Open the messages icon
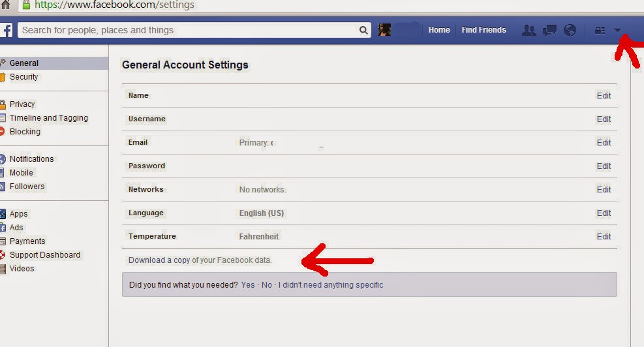Image resolution: width=644 pixels, height=347 pixels. pyautogui.click(x=549, y=31)
